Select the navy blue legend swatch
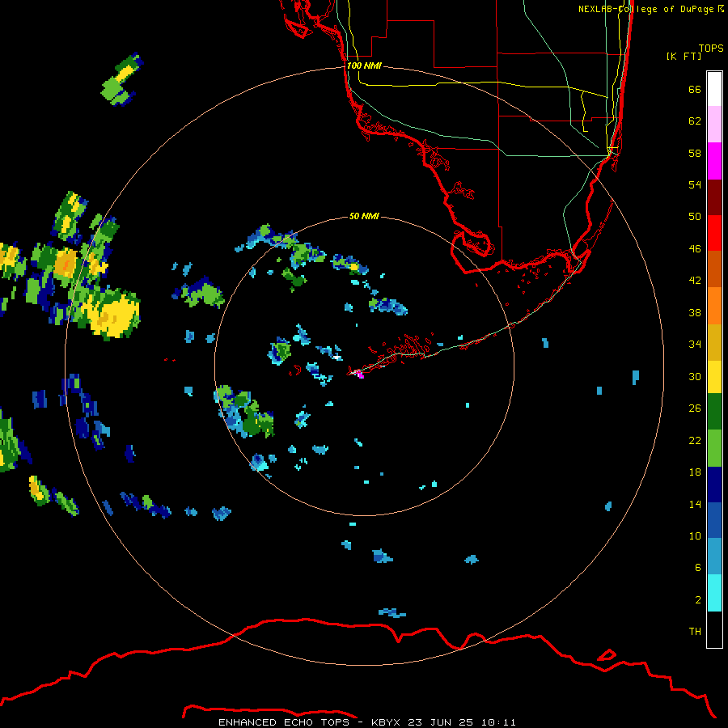The width and height of the screenshot is (728, 728). click(x=714, y=484)
